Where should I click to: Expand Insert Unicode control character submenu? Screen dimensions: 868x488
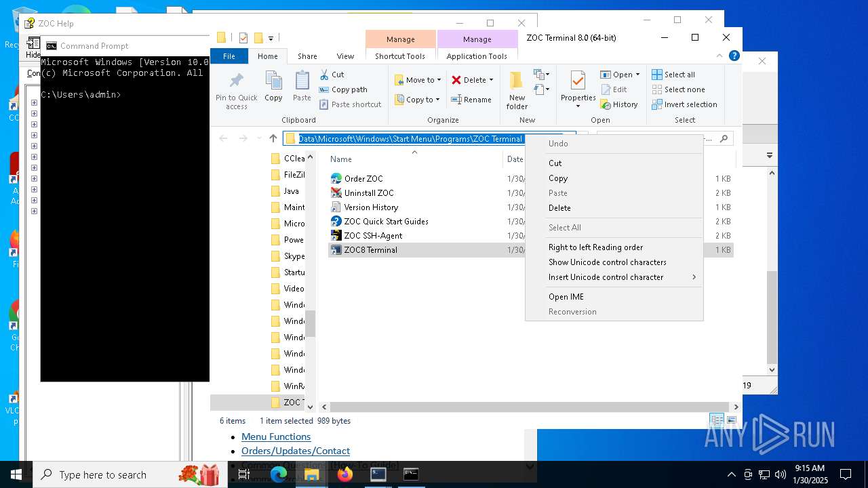614,277
